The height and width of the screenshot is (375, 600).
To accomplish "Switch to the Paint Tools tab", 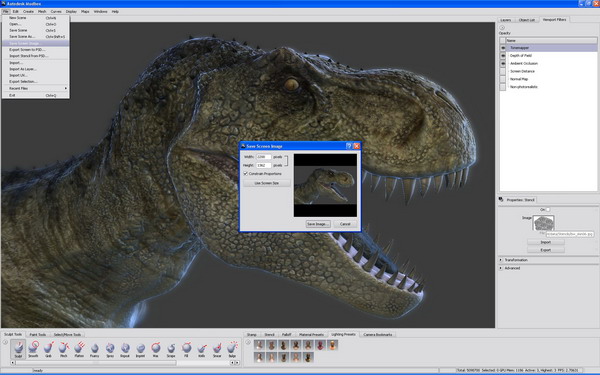I will point(38,334).
